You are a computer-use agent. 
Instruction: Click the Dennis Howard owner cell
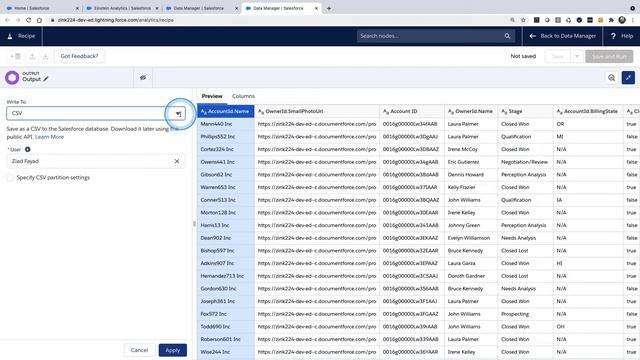(x=471, y=174)
